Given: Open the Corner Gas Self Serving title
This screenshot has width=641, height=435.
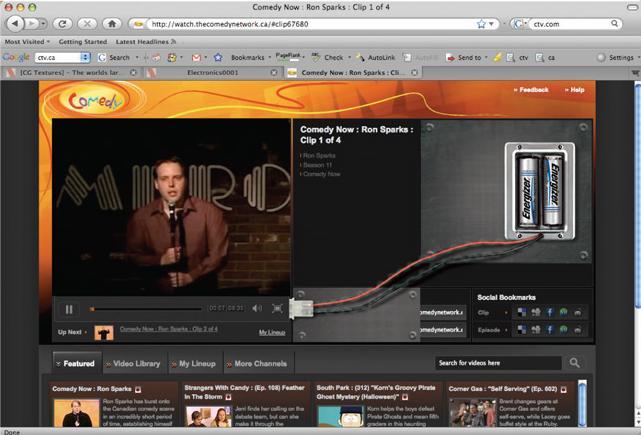Looking at the screenshot, I should point(503,389).
